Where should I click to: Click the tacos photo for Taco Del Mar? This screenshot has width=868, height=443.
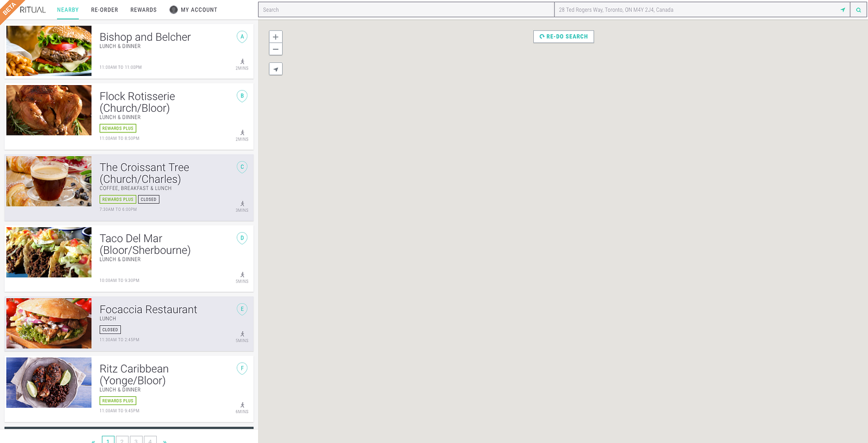[49, 252]
